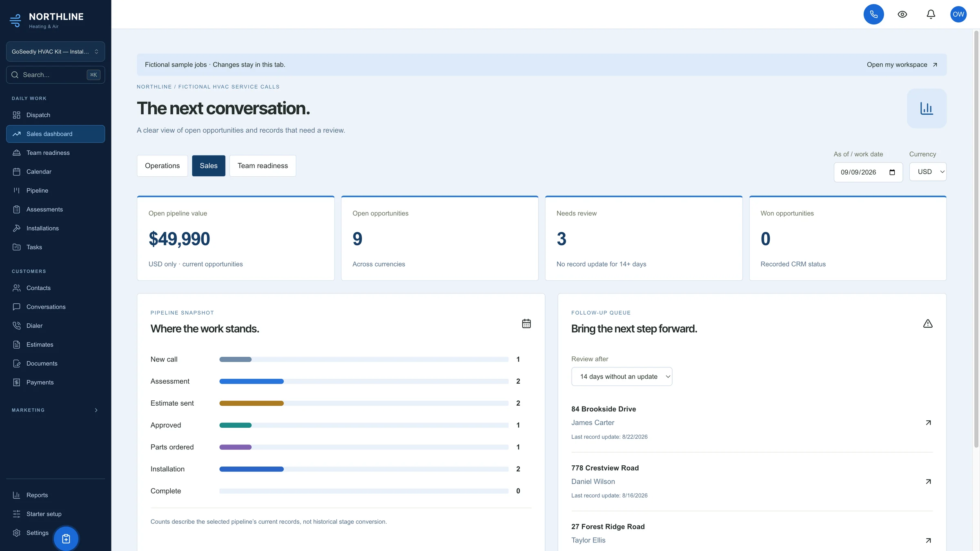Viewport: 980px width, 551px height.
Task: Go to Dispatch in sidebar
Action: coord(56,115)
